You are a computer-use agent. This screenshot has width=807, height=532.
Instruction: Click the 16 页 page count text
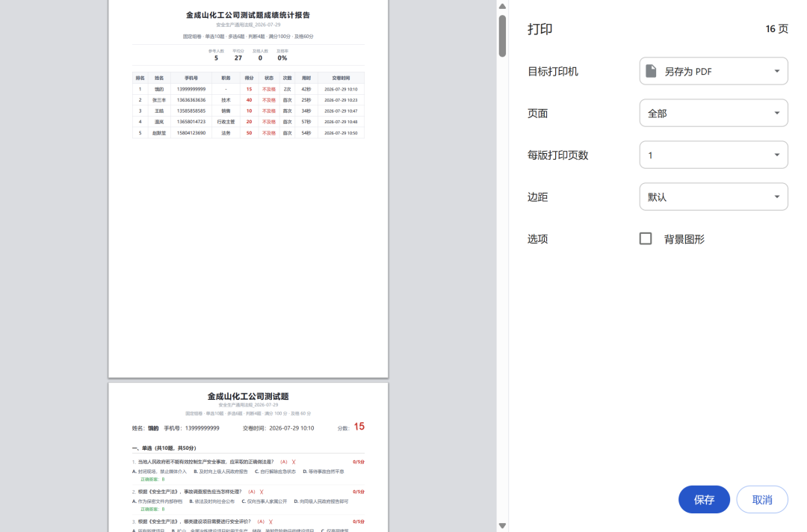776,29
